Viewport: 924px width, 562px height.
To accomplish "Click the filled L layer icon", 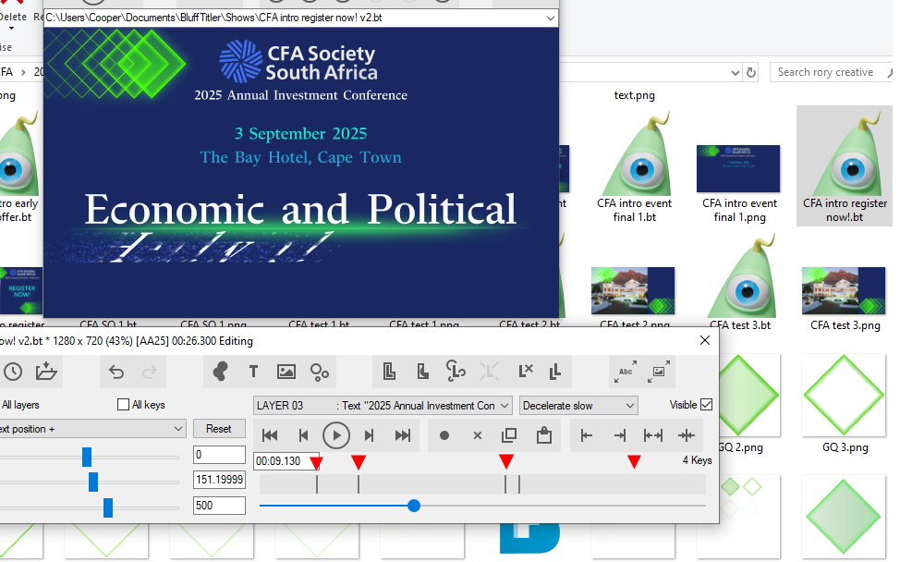I will (422, 372).
